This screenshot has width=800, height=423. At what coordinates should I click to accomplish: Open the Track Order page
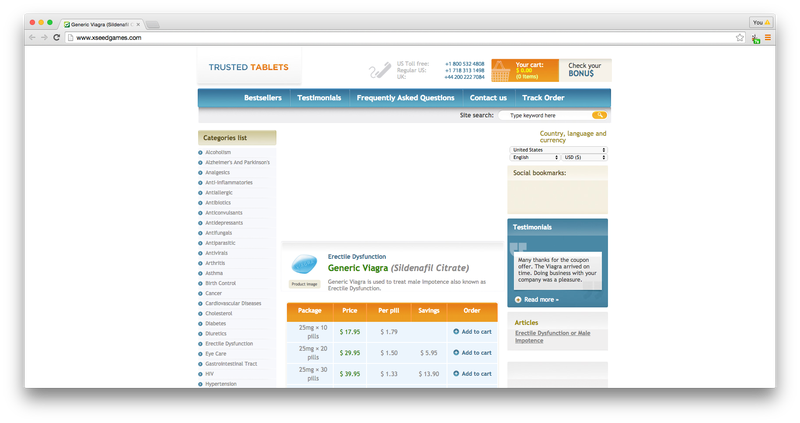tap(543, 97)
